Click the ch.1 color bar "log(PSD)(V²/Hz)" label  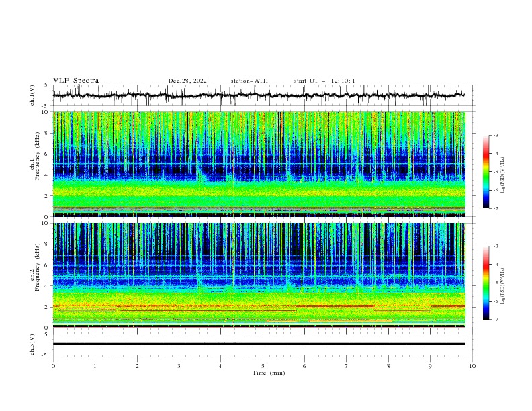point(502,175)
